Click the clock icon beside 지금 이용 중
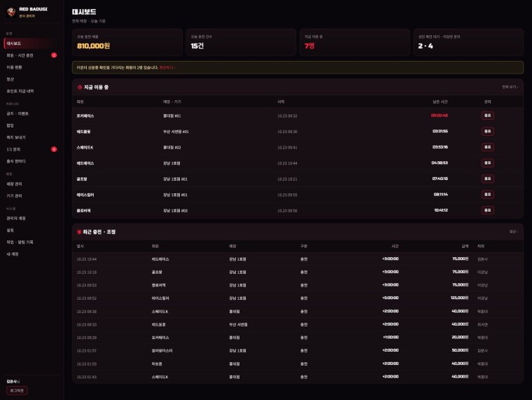 click(x=80, y=88)
